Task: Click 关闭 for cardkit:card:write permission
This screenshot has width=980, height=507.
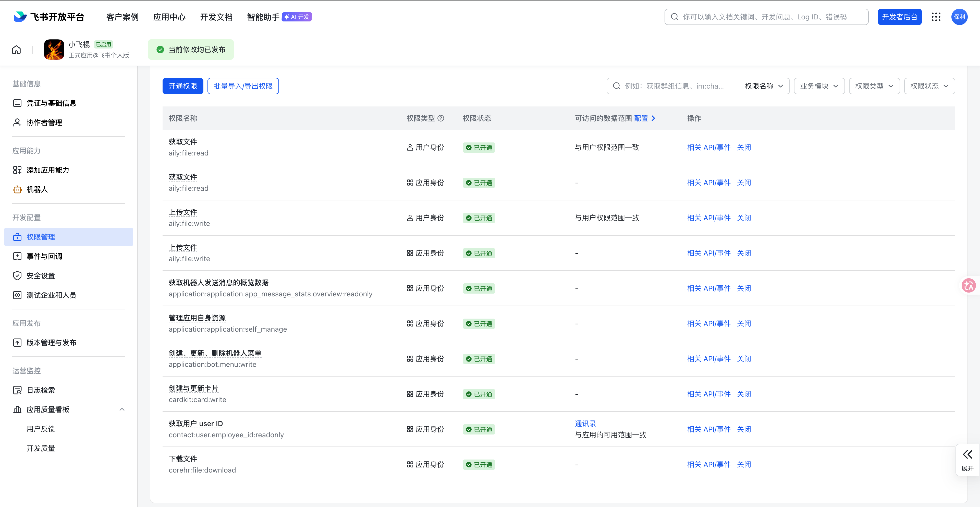Action: pos(744,394)
